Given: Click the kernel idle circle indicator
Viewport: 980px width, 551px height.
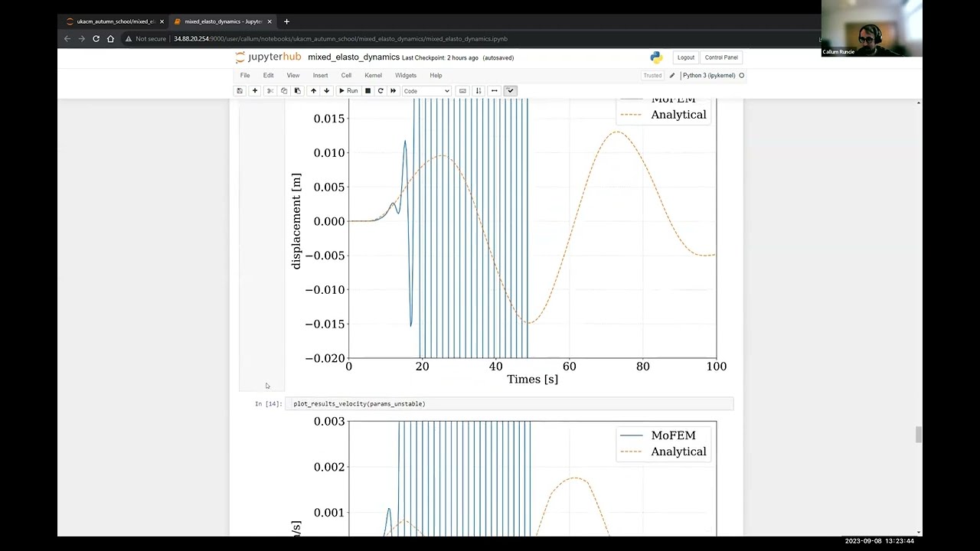Looking at the screenshot, I should click(741, 75).
